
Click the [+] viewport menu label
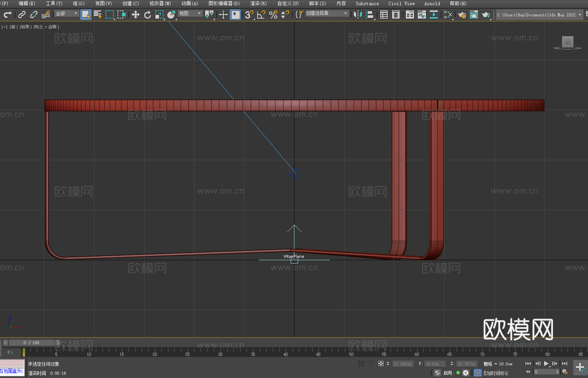click(4, 27)
